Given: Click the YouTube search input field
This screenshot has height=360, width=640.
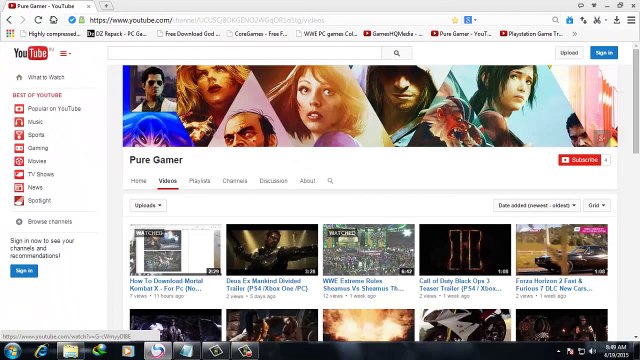Looking at the screenshot, I should pos(244,53).
